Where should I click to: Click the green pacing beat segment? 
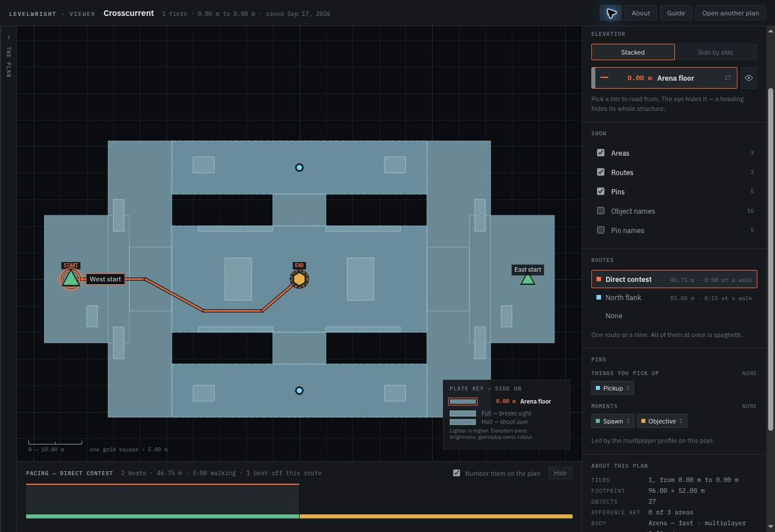pos(163,516)
